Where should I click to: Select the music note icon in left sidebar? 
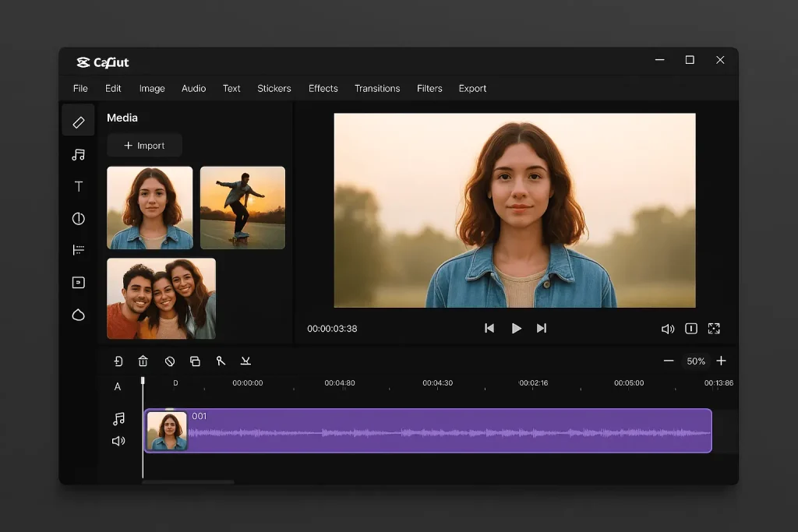78,155
